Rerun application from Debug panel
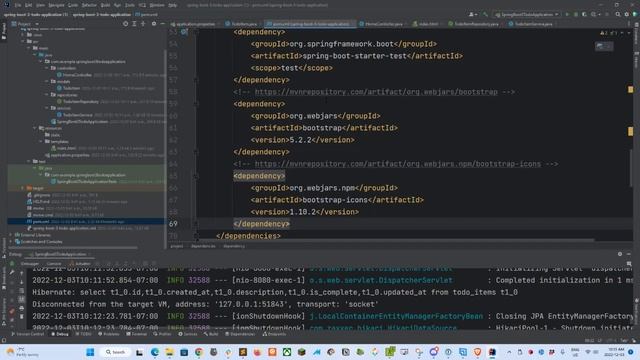 click(12, 264)
